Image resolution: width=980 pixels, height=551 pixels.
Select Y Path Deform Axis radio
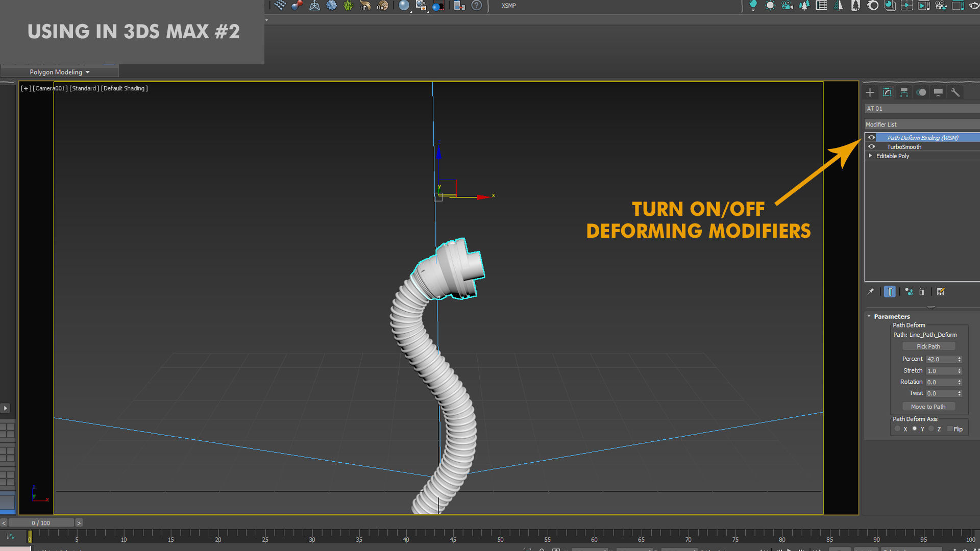(x=915, y=429)
